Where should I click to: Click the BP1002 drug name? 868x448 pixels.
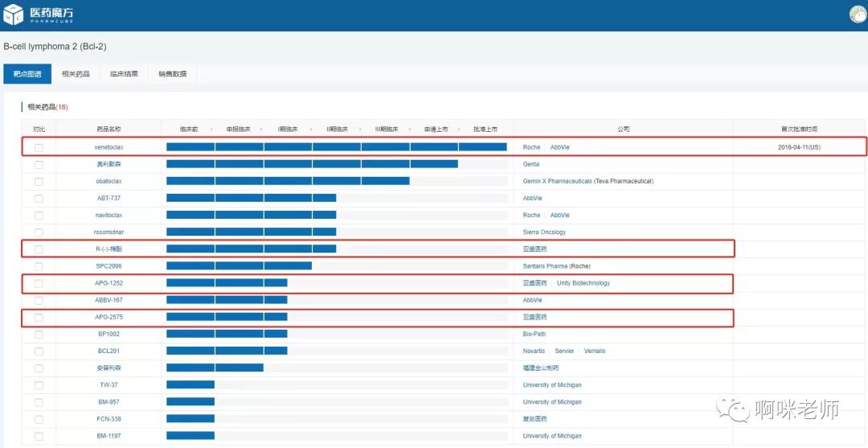pyautogui.click(x=108, y=334)
